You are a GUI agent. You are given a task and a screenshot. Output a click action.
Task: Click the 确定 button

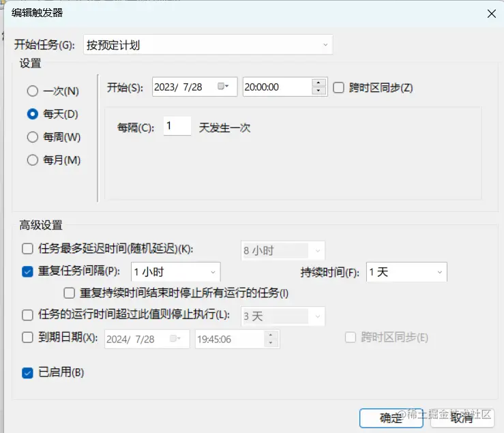pyautogui.click(x=391, y=418)
